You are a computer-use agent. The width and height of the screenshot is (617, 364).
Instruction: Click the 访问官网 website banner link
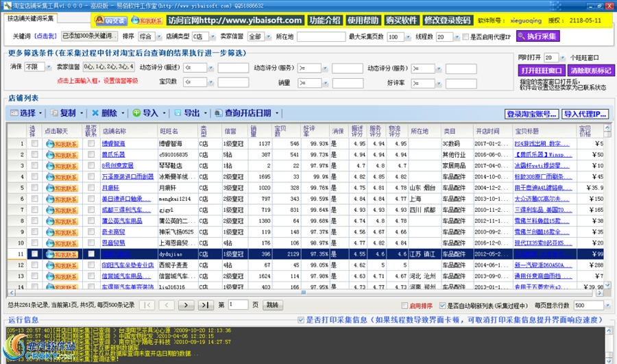pos(235,20)
